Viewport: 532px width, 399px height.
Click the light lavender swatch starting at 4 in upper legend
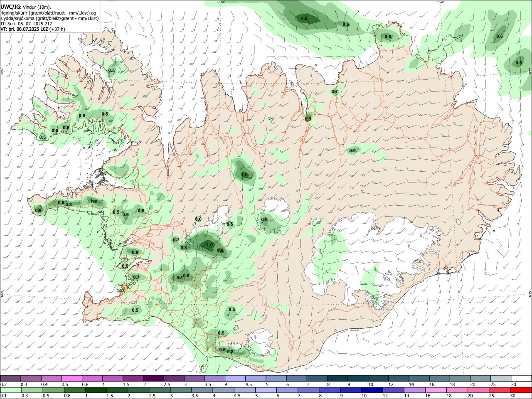tap(235, 378)
